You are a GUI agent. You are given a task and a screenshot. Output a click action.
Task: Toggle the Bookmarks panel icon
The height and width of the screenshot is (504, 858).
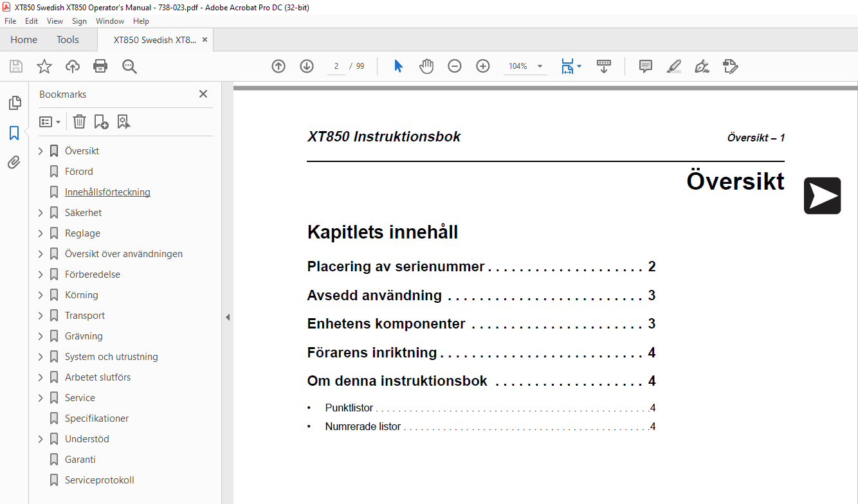(x=14, y=133)
